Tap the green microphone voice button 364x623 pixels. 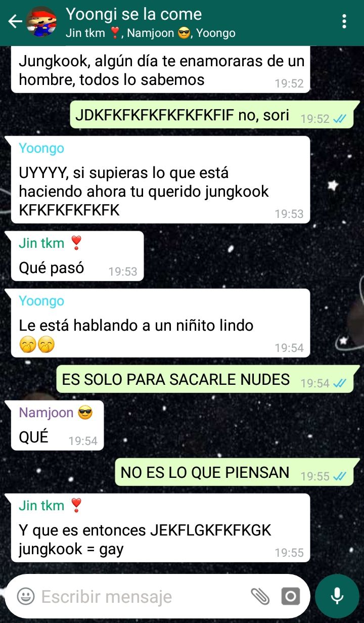pyautogui.click(x=337, y=596)
